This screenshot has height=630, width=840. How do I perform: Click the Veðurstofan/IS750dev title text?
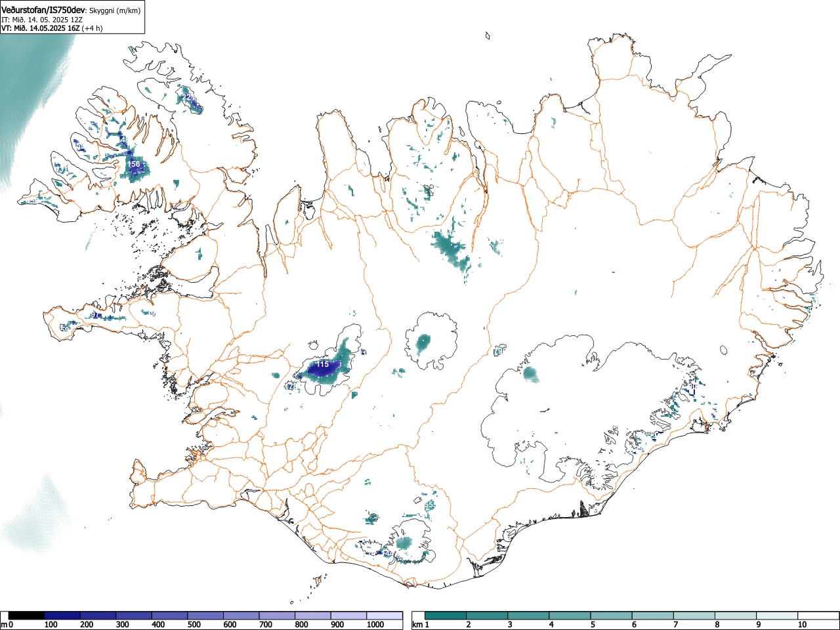coord(43,9)
